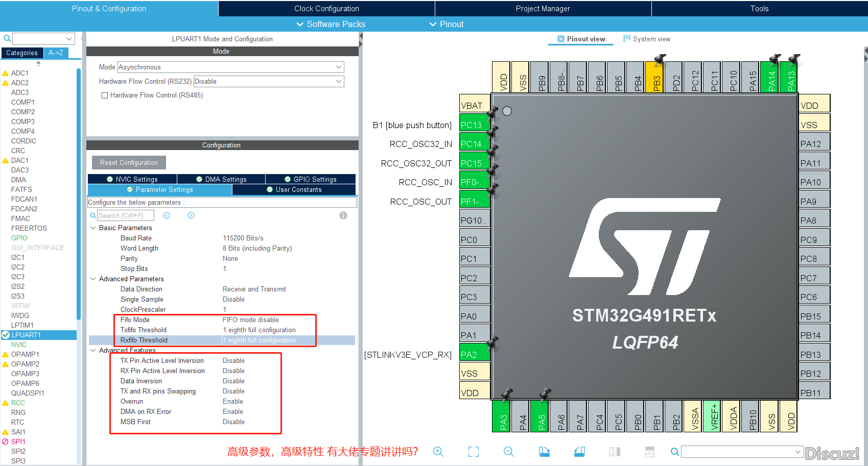Select the Categories tab
868x466 pixels.
coord(22,53)
